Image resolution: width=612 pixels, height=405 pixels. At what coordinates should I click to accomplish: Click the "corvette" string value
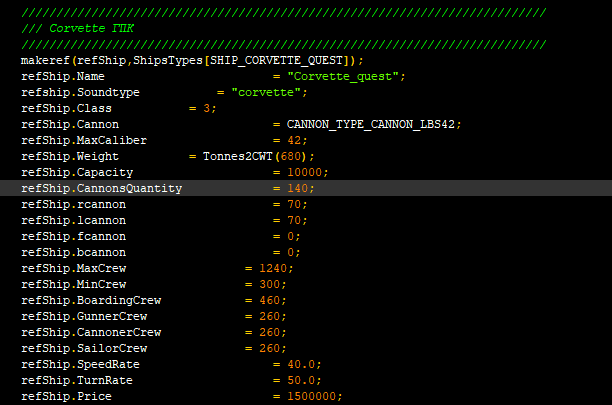pyautogui.click(x=266, y=92)
